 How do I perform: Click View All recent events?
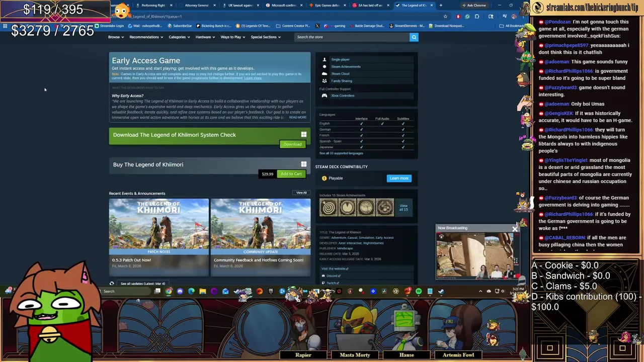click(x=301, y=193)
